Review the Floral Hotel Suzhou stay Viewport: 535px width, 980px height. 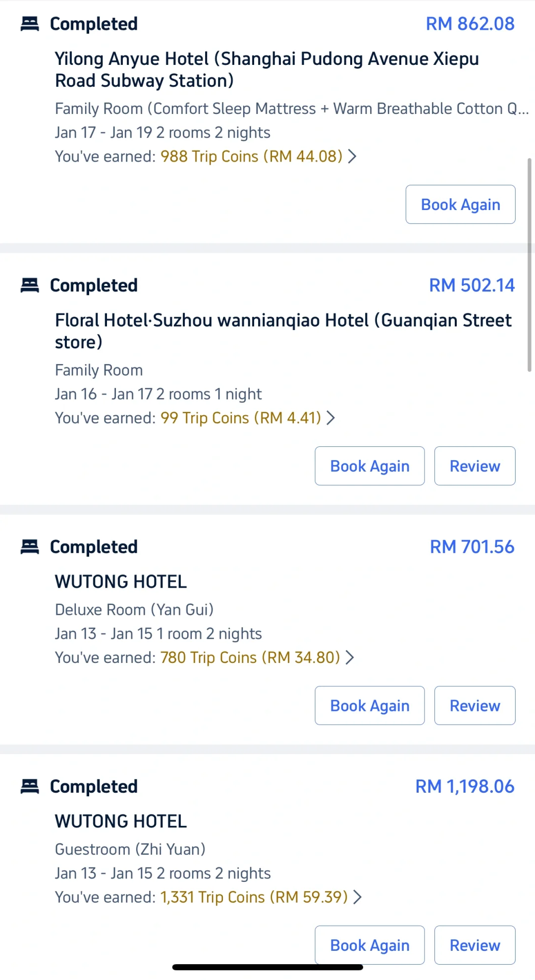point(475,466)
